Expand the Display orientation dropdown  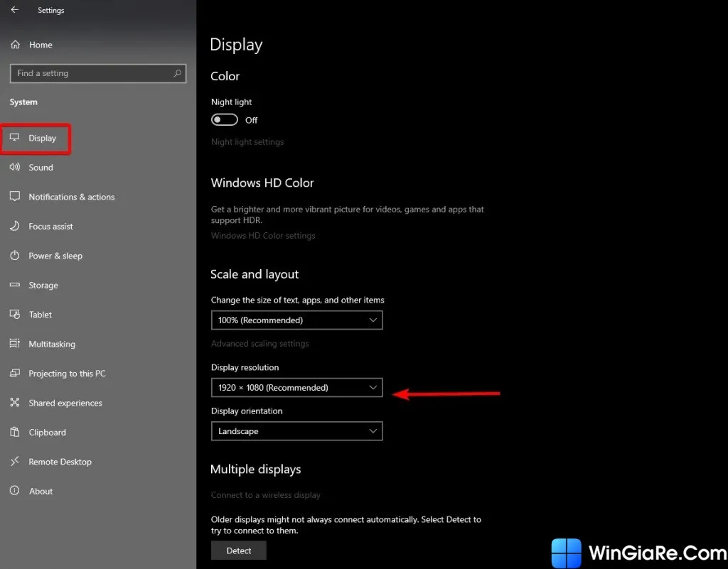pyautogui.click(x=296, y=431)
